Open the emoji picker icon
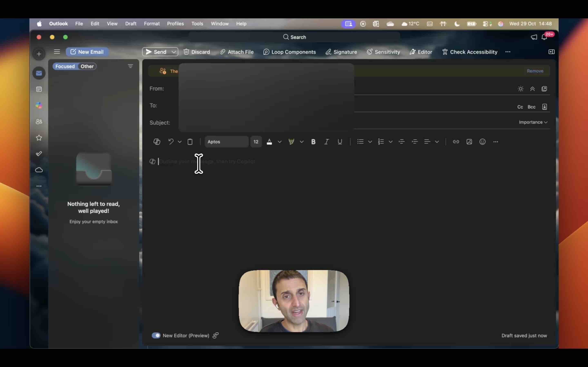 tap(482, 142)
